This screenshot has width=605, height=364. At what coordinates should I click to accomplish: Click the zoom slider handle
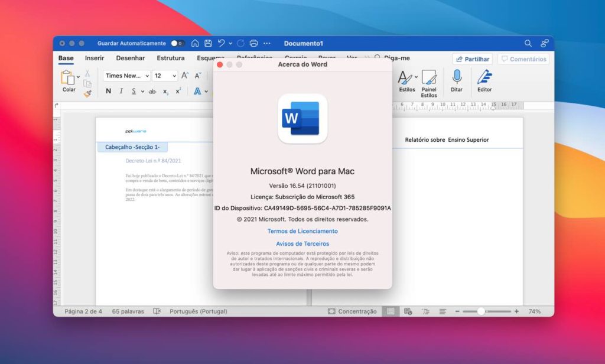481,311
